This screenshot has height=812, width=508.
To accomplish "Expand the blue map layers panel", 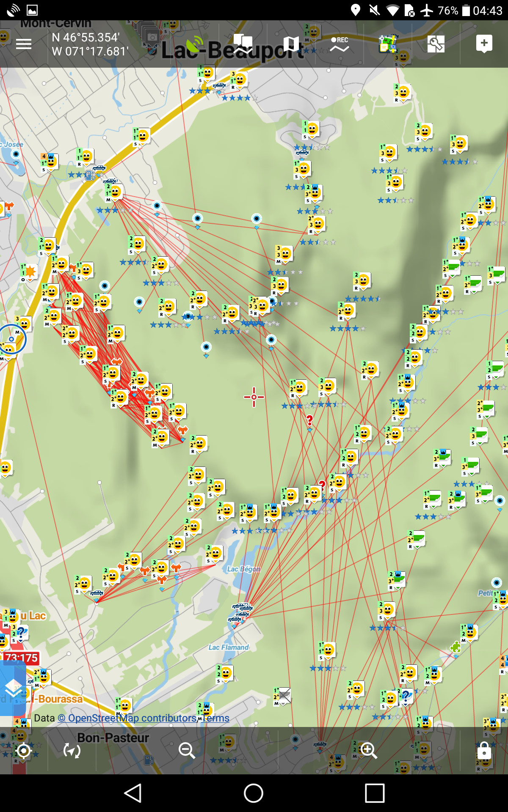I will (13, 689).
